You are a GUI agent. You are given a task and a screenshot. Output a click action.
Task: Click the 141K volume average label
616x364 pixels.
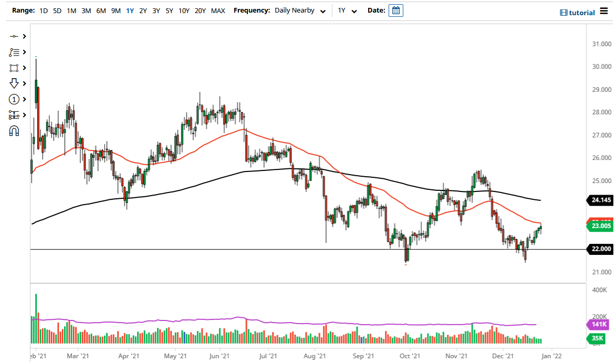pyautogui.click(x=598, y=324)
